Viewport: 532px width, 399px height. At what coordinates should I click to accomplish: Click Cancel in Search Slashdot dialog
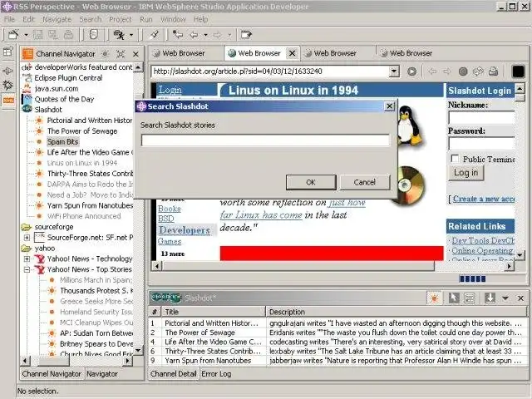[x=365, y=182]
